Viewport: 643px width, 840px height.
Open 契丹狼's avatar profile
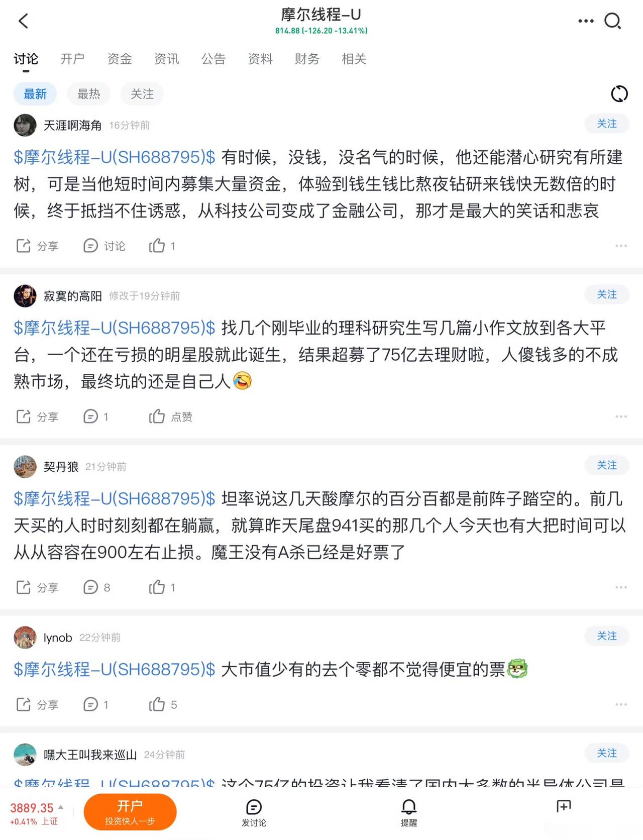(x=25, y=467)
